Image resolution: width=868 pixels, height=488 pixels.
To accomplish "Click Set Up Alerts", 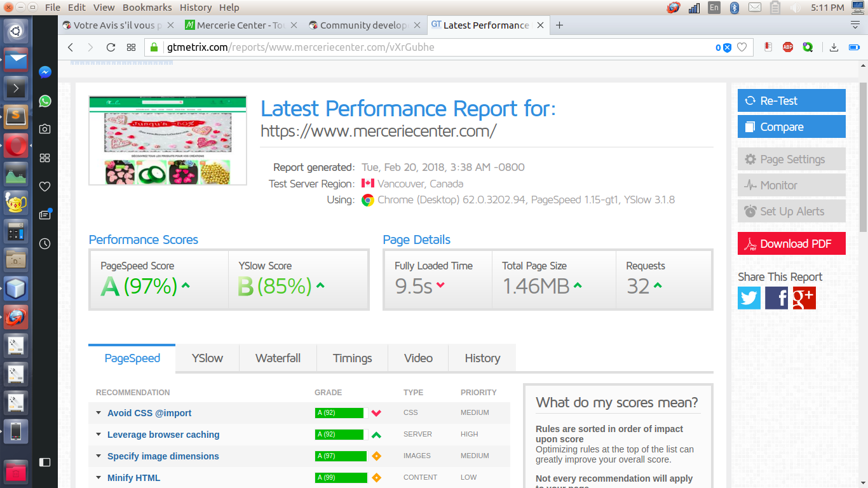I will pyautogui.click(x=792, y=212).
